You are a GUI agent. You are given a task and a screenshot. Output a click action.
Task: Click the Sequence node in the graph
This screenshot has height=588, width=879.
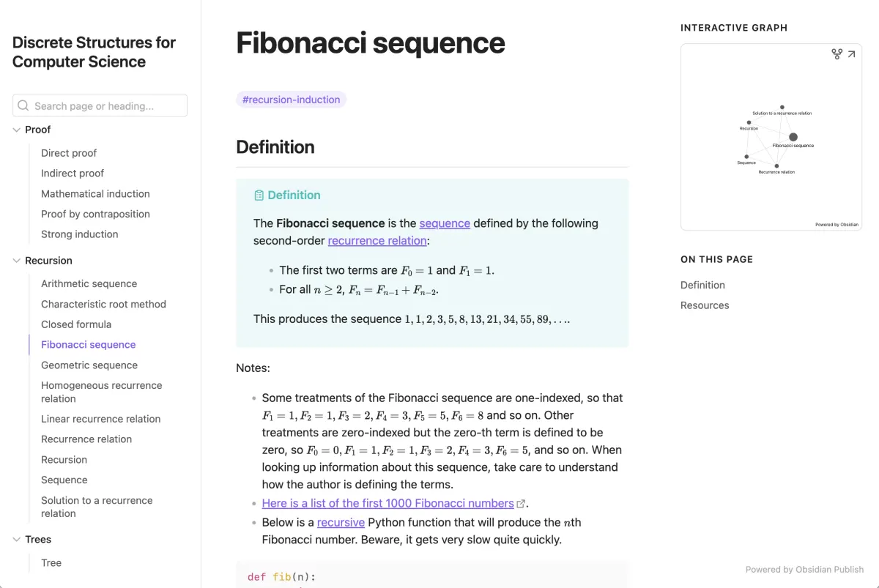coord(746,157)
